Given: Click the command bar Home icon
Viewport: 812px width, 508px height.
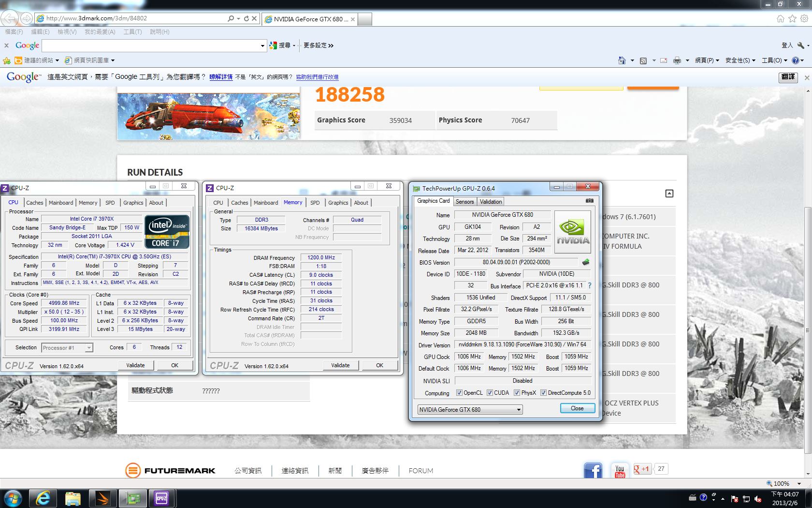Looking at the screenshot, I should [x=622, y=60].
